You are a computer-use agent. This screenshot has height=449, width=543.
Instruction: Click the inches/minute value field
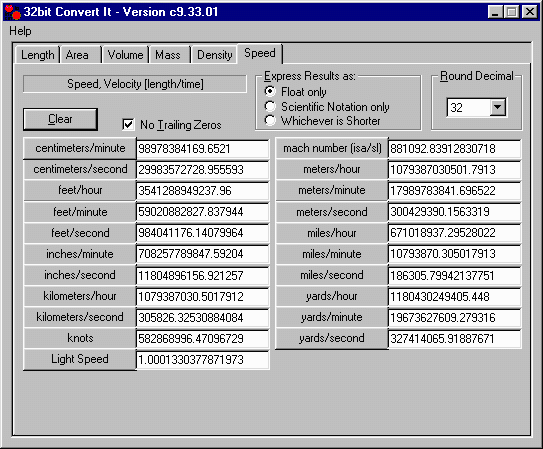pos(203,254)
